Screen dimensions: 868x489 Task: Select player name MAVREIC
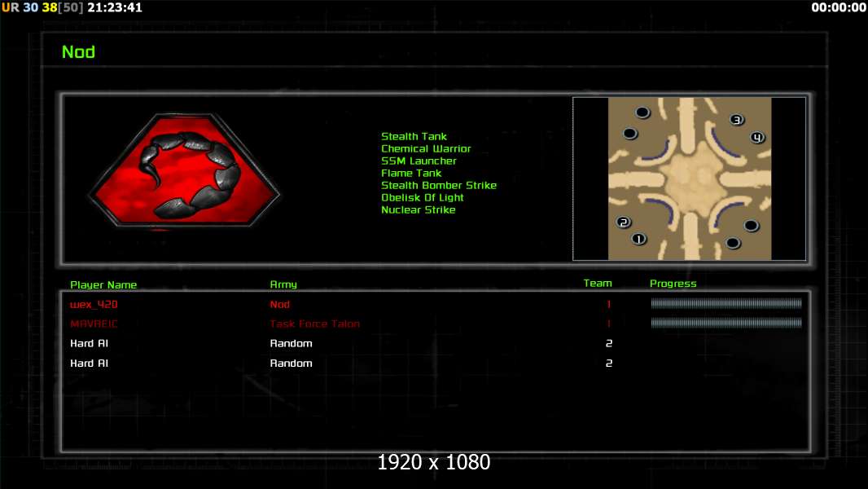pos(94,324)
